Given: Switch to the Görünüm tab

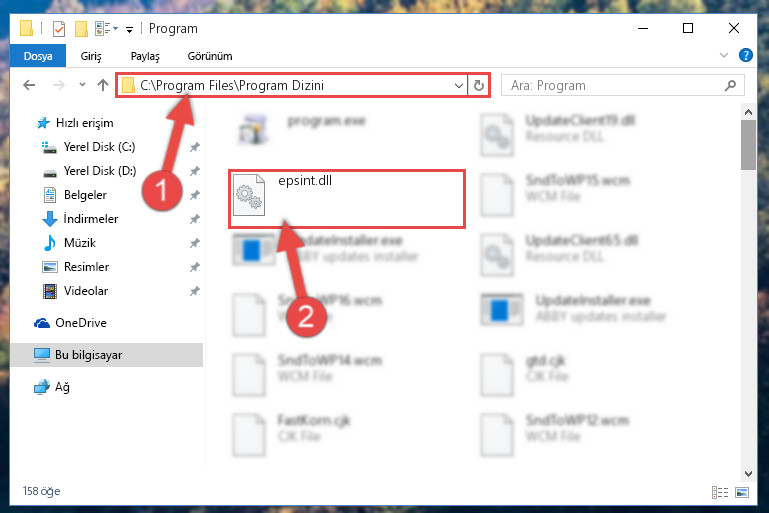Looking at the screenshot, I should 210,56.
